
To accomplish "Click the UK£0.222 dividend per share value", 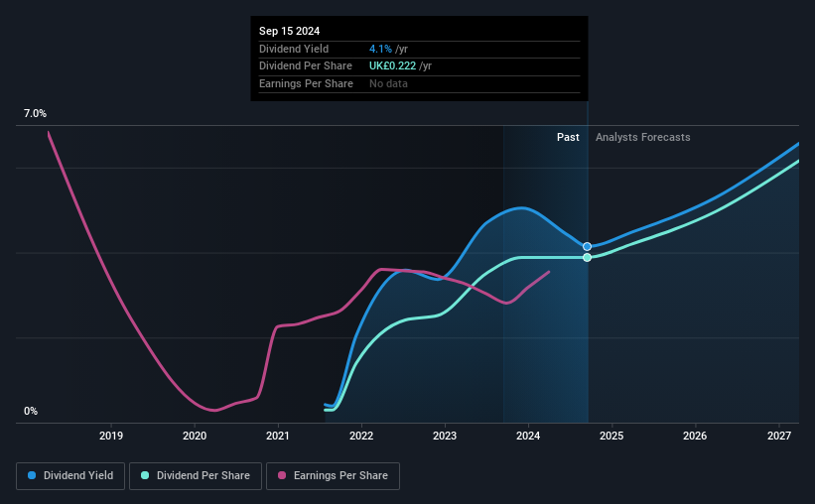I will [x=392, y=66].
